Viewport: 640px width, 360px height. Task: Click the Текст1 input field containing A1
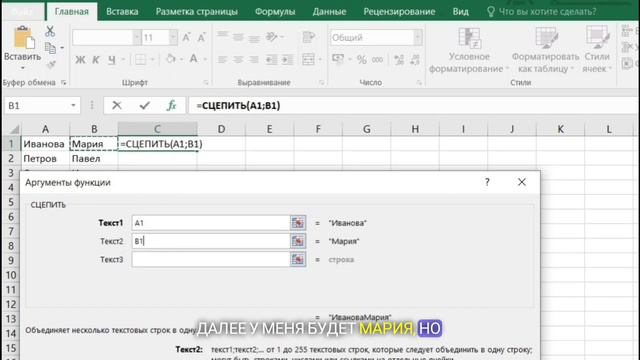pyautogui.click(x=211, y=223)
